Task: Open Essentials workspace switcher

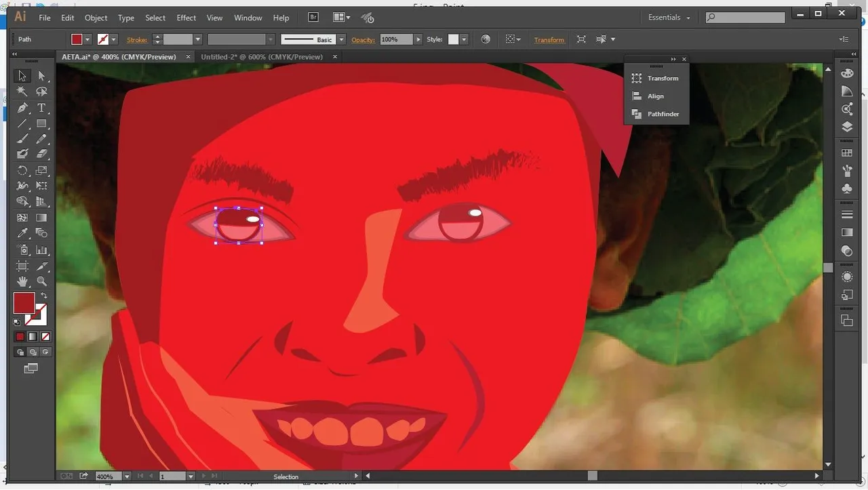Action: [x=669, y=18]
